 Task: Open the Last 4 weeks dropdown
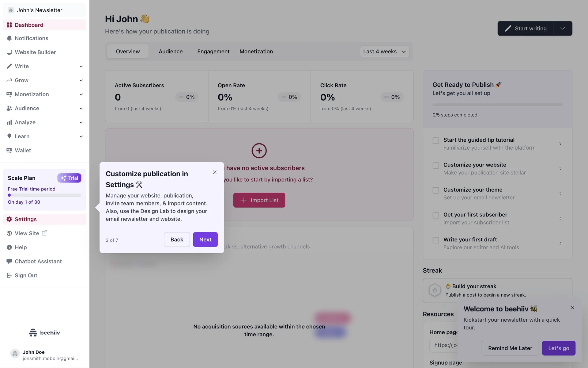pyautogui.click(x=384, y=52)
